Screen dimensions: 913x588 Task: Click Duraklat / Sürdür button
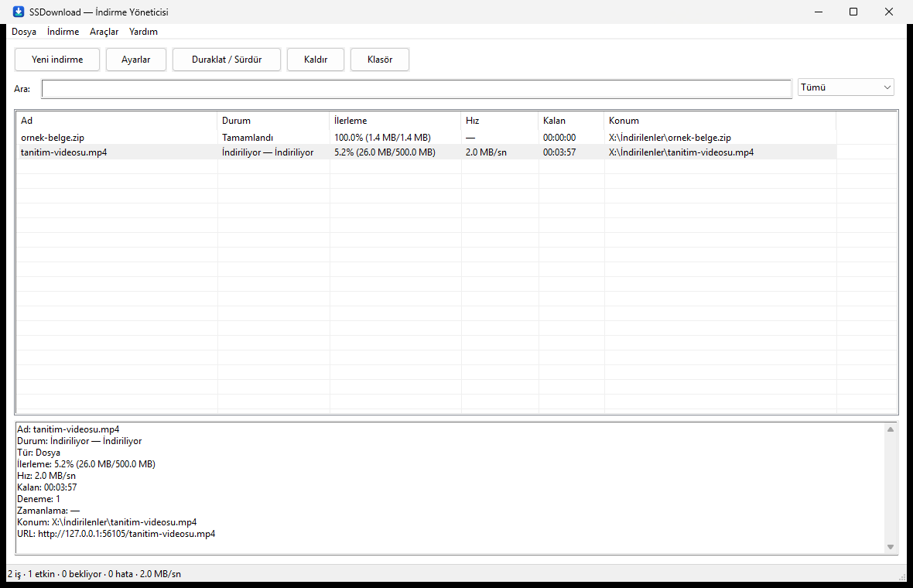tap(227, 60)
